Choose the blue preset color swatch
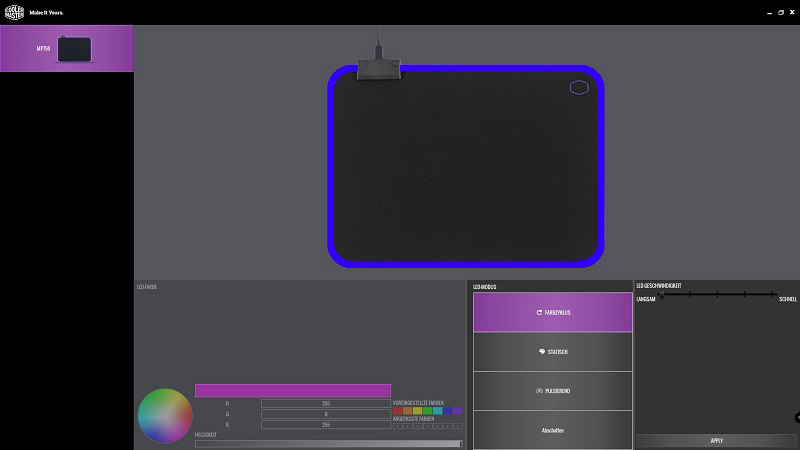Screen dimensions: 800x450 coord(447,411)
